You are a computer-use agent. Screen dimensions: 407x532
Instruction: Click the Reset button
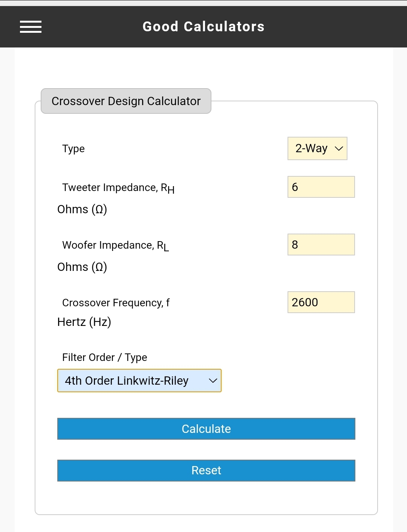(x=206, y=471)
